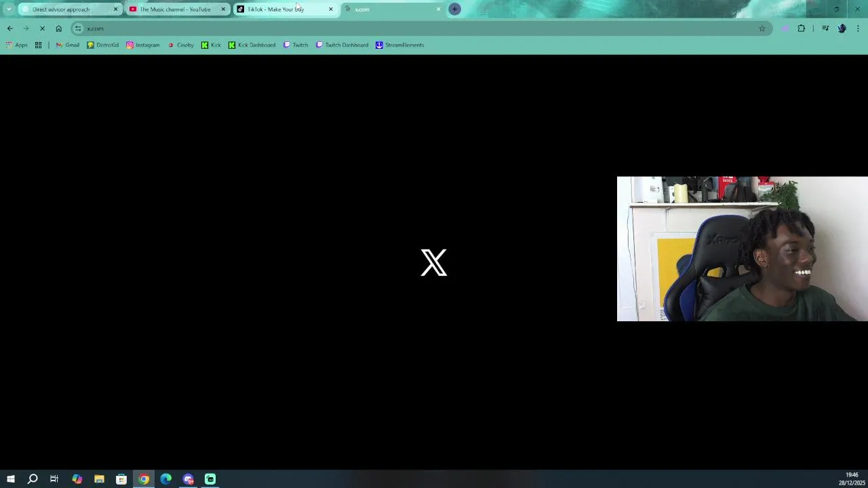
Task: Click the forward navigation arrow
Action: pyautogui.click(x=26, y=28)
